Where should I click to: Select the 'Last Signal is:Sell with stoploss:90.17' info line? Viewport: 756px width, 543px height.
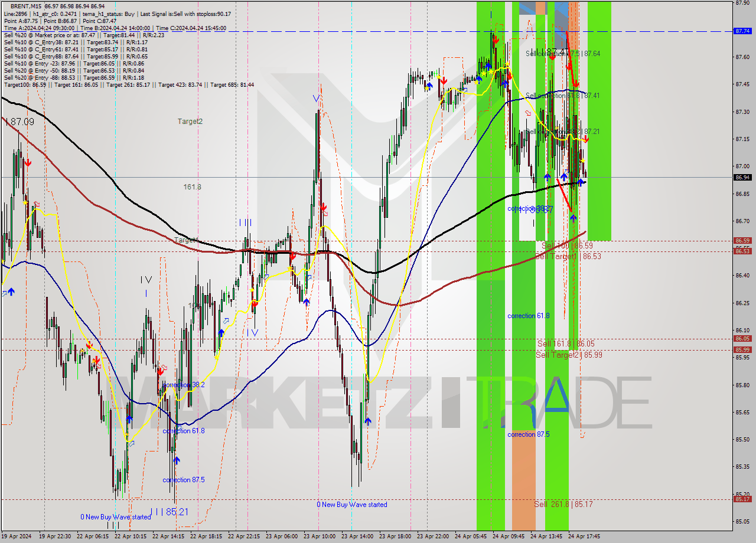point(186,14)
